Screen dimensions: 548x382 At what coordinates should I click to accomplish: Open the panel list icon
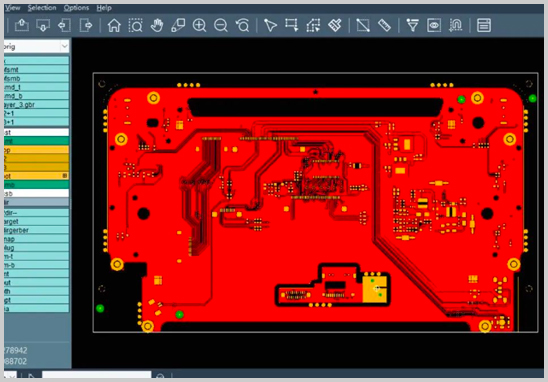pos(484,25)
